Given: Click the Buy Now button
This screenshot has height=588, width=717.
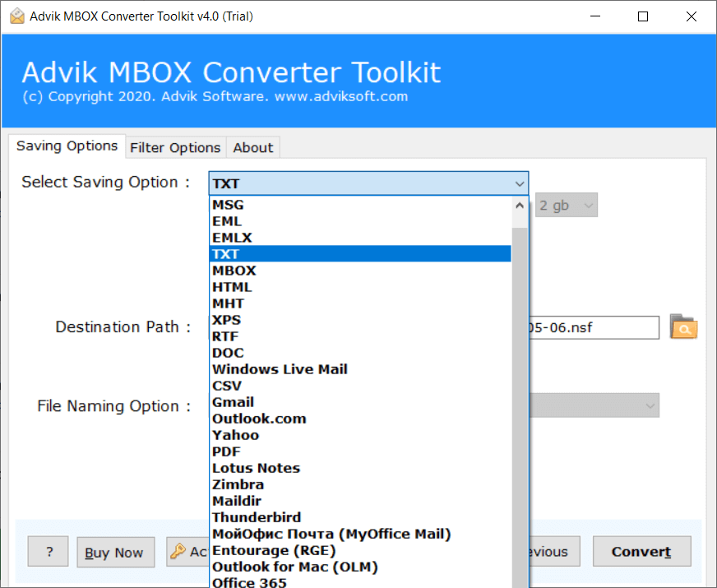Looking at the screenshot, I should click(115, 552).
